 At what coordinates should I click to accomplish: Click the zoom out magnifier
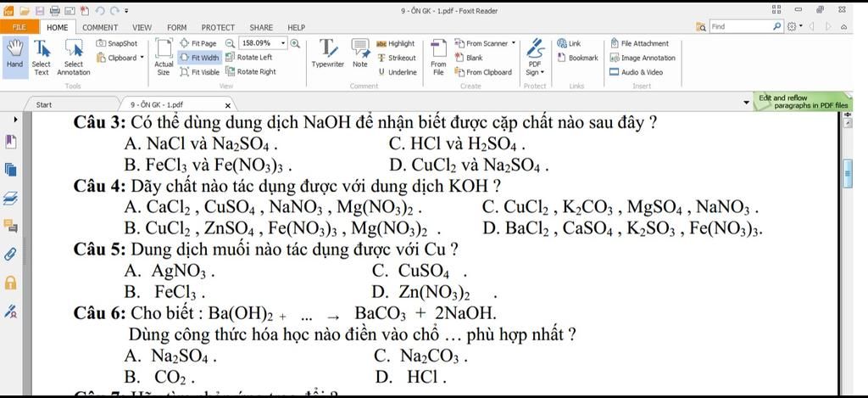(x=230, y=43)
